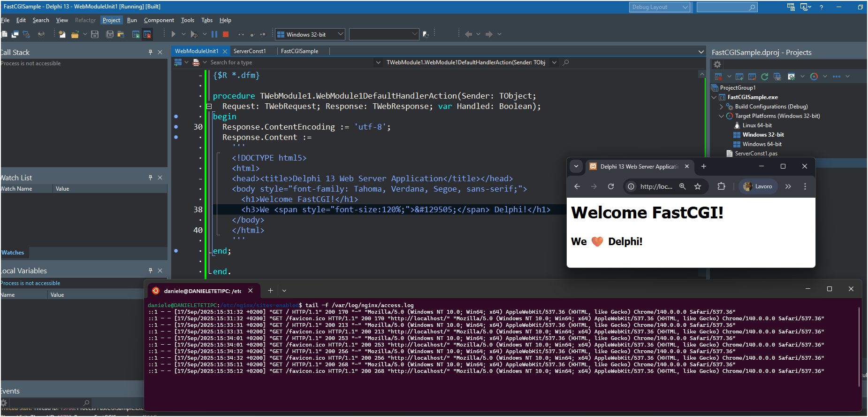
Task: Reload the browser page
Action: (x=611, y=186)
